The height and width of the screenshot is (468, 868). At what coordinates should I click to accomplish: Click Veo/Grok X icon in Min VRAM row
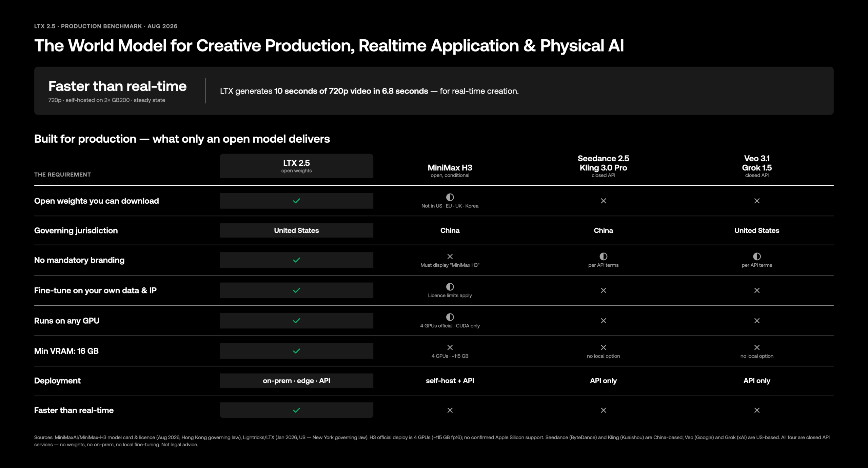[x=757, y=347]
